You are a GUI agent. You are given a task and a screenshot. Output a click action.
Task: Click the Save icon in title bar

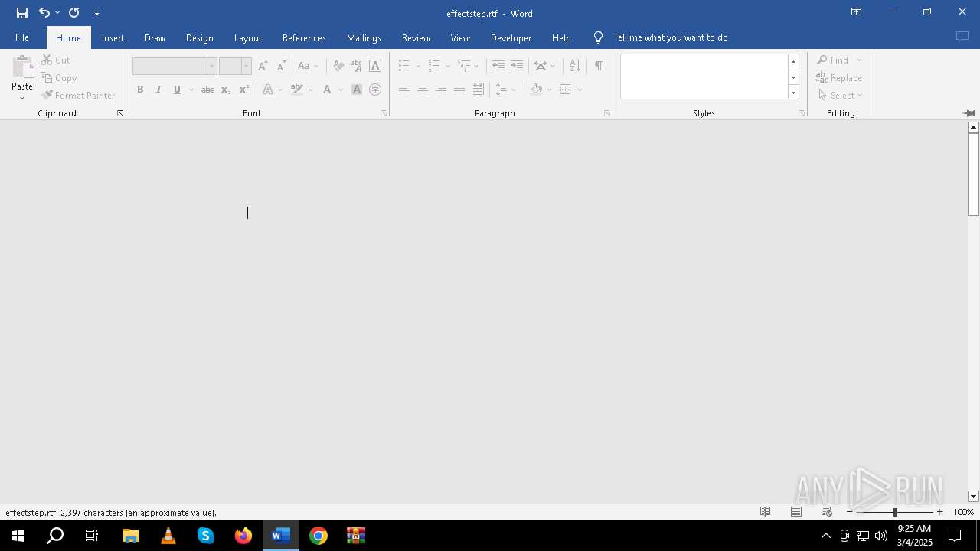22,12
